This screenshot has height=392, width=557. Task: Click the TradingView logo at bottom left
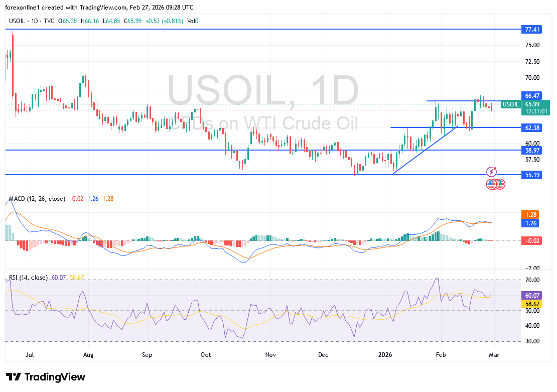tap(46, 377)
